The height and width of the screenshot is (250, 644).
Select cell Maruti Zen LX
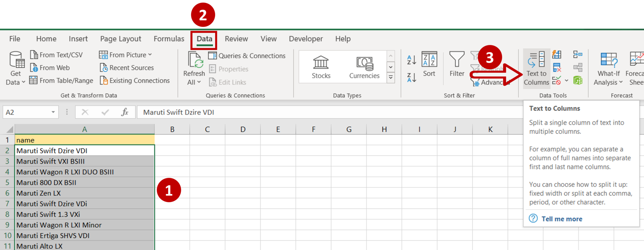[85, 193]
